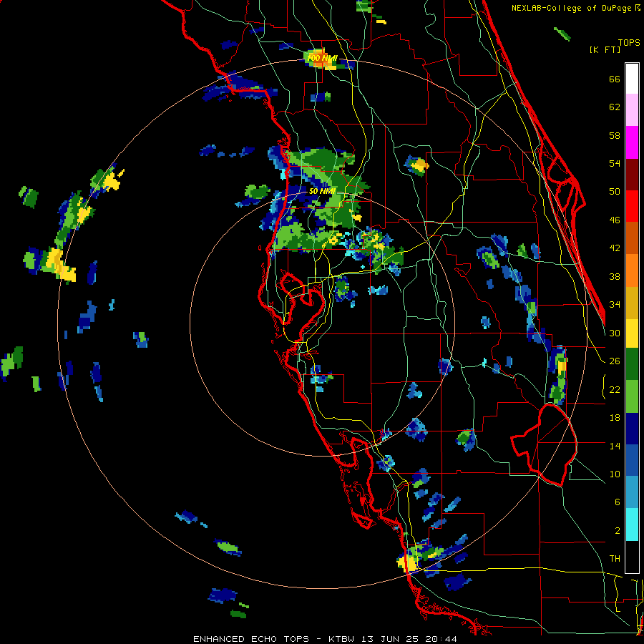Click the '62' legend value
Screen dimensions: 644x644
(615, 107)
